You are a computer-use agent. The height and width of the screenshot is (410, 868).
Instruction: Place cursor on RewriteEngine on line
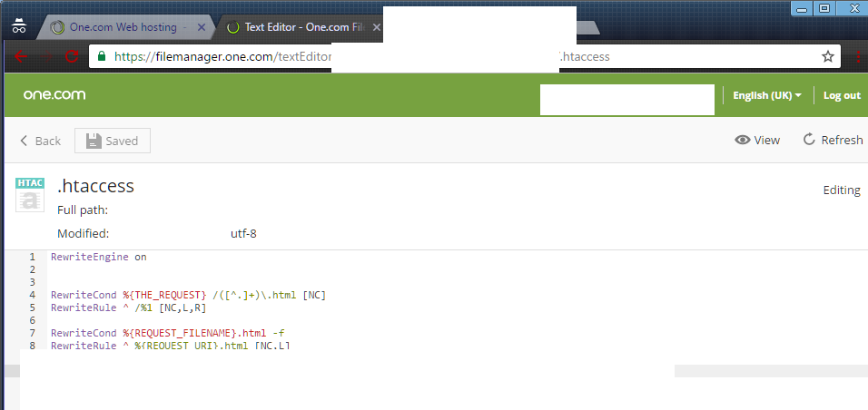(98, 257)
